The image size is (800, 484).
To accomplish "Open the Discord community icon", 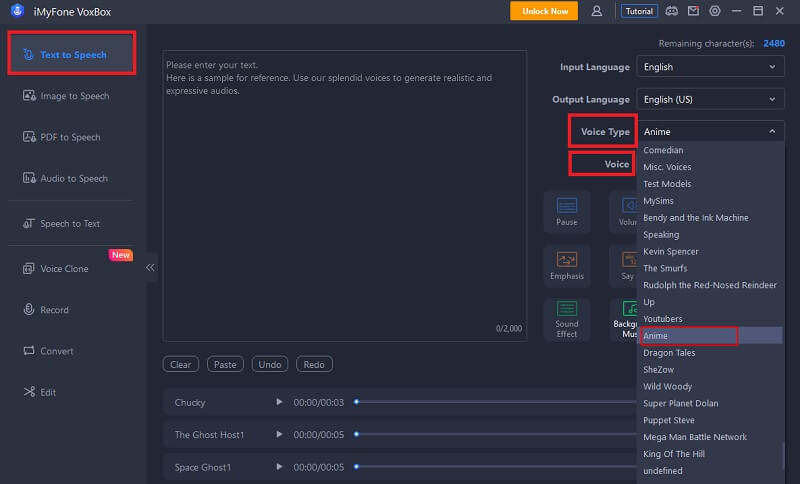I will pos(671,11).
